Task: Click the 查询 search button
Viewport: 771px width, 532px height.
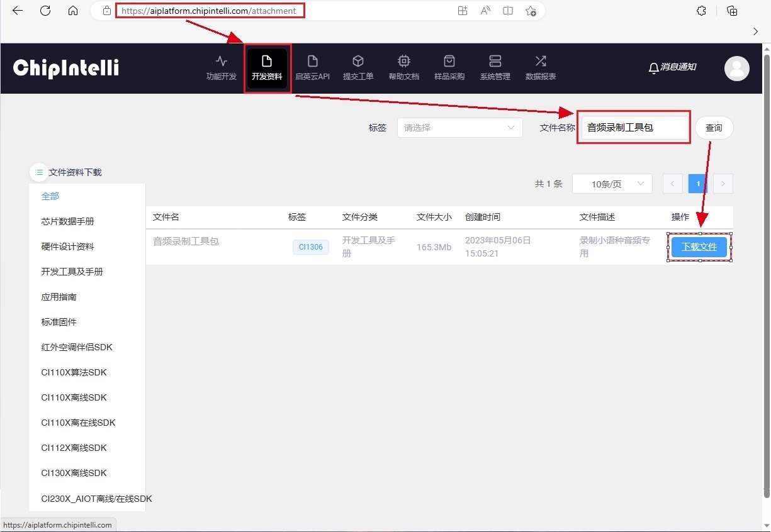Action: pyautogui.click(x=714, y=128)
